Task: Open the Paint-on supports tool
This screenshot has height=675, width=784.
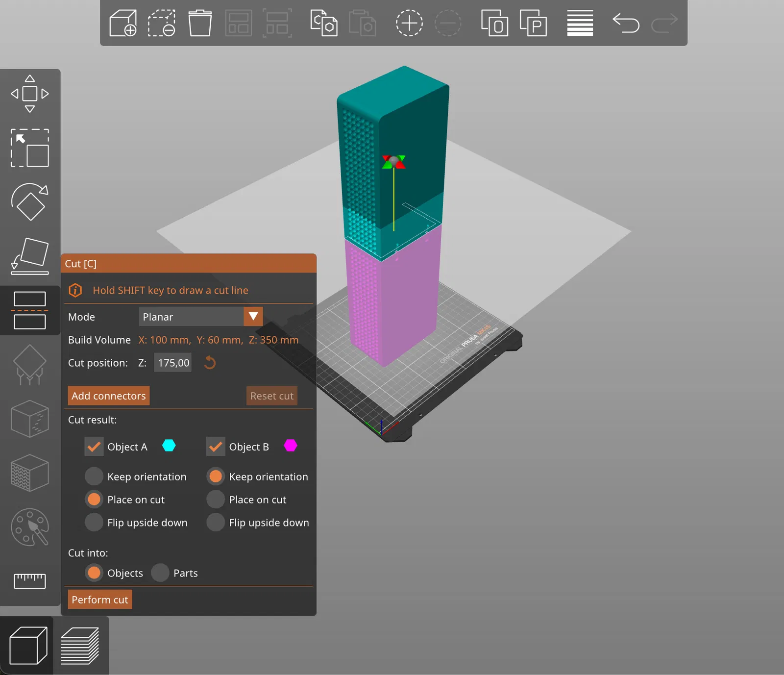Action: click(30, 365)
